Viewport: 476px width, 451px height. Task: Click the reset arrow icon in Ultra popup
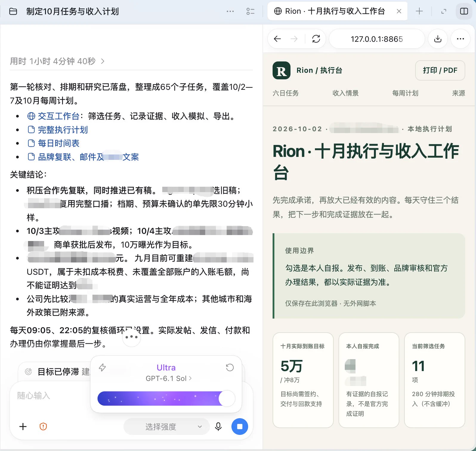(x=230, y=367)
